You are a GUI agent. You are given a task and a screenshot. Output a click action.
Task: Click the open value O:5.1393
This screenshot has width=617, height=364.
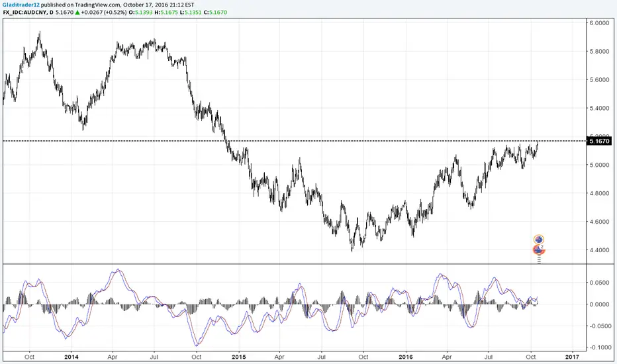coord(141,12)
